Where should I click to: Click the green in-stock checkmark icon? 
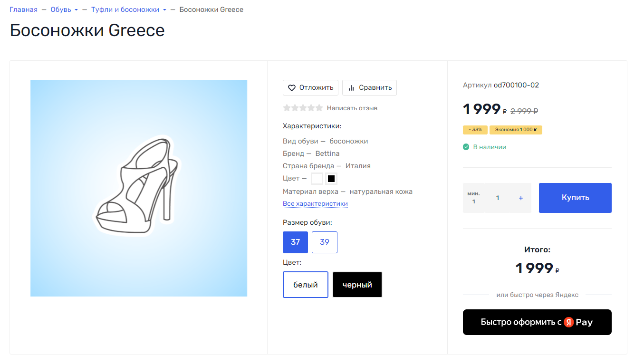point(466,147)
